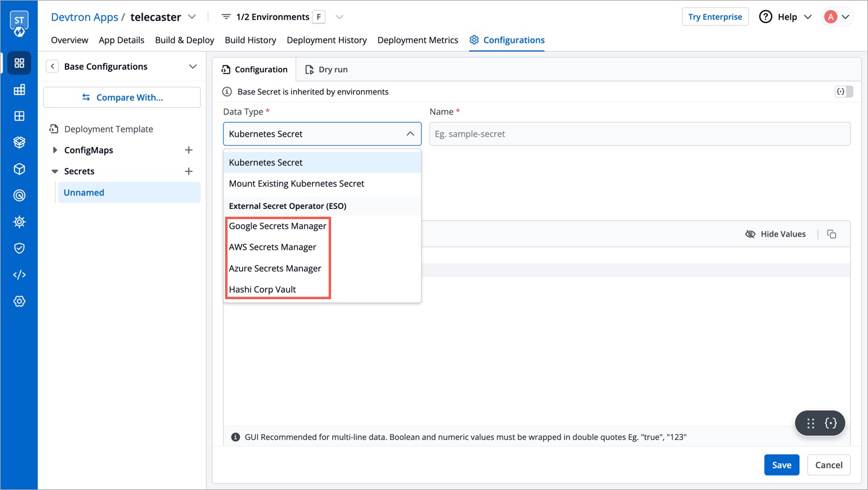Viewport: 868px width, 490px height.
Task: Click the code brackets icon in sidebar
Action: (19, 274)
